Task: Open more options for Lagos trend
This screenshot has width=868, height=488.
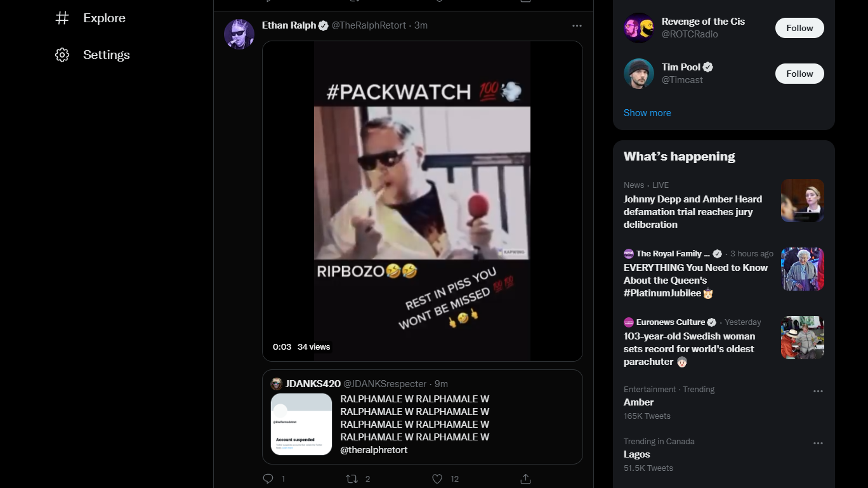Action: [x=818, y=443]
